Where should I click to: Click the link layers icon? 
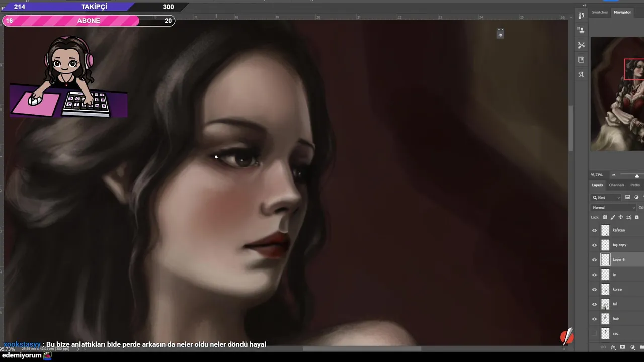click(x=604, y=347)
